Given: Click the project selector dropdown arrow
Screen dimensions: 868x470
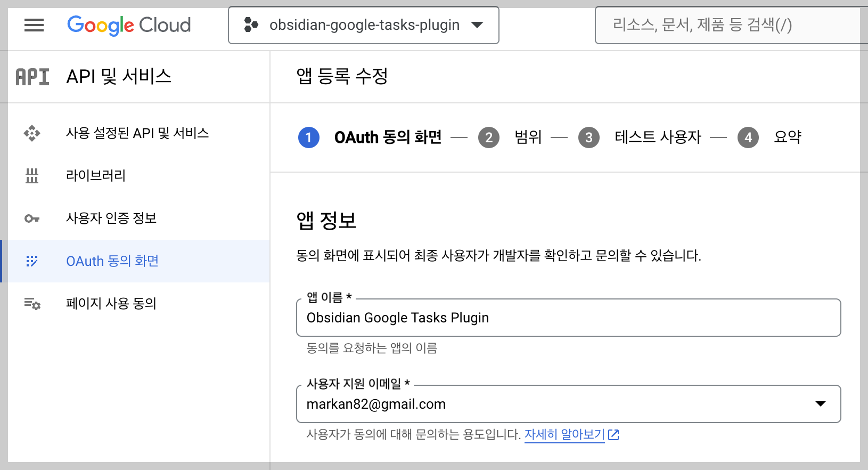Looking at the screenshot, I should pos(478,25).
